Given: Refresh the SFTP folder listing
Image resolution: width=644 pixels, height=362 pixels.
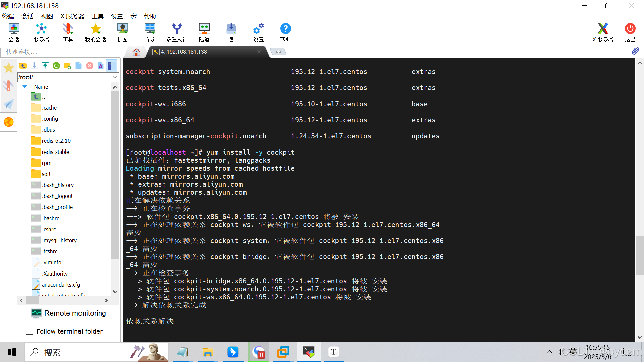Looking at the screenshot, I should 56,66.
